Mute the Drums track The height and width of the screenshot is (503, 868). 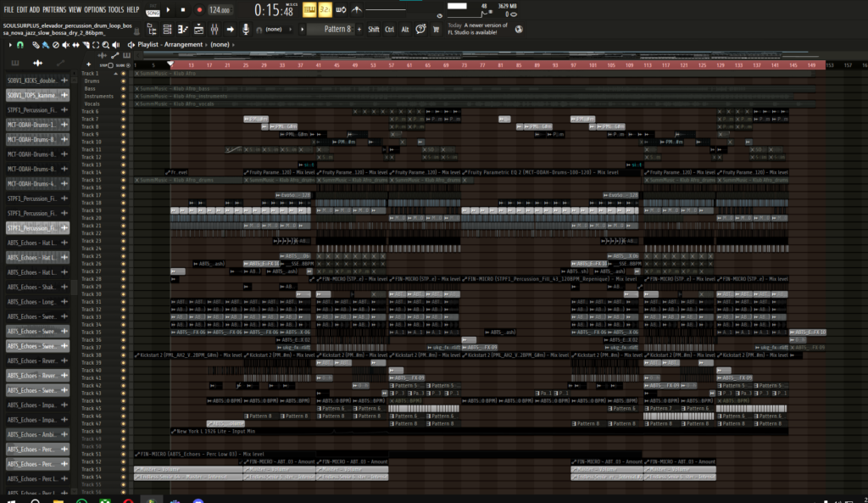pyautogui.click(x=124, y=81)
